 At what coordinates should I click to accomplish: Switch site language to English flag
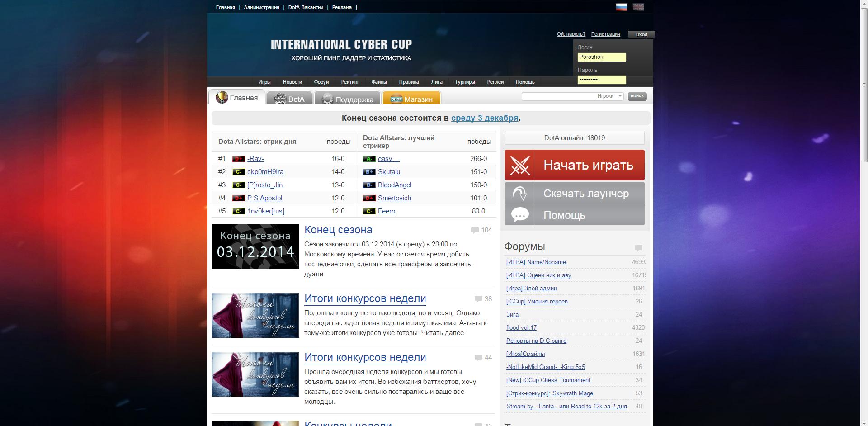(638, 7)
